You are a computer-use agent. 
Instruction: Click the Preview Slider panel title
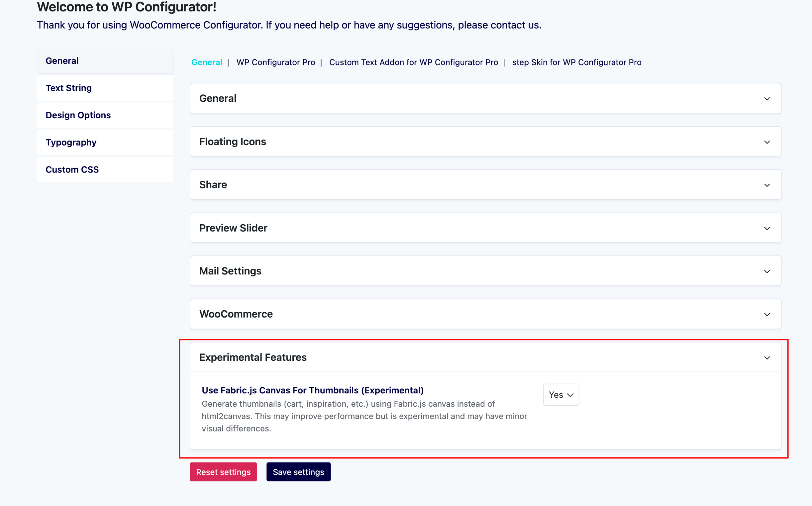(x=233, y=228)
